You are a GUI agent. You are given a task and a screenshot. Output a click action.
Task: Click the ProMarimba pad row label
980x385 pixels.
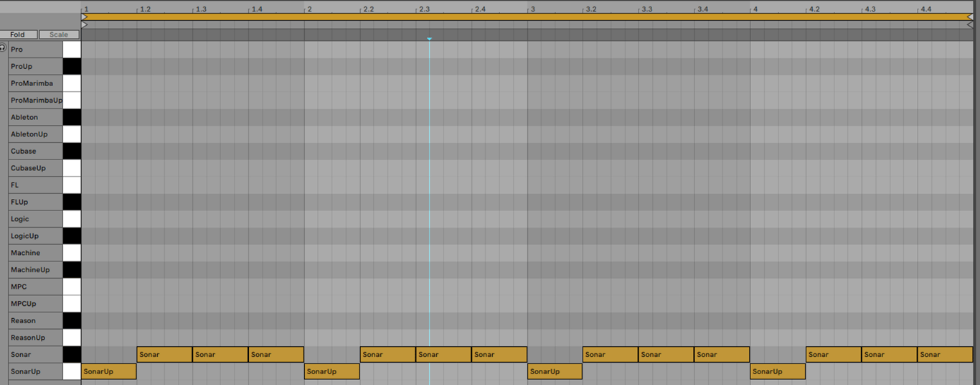click(x=35, y=83)
